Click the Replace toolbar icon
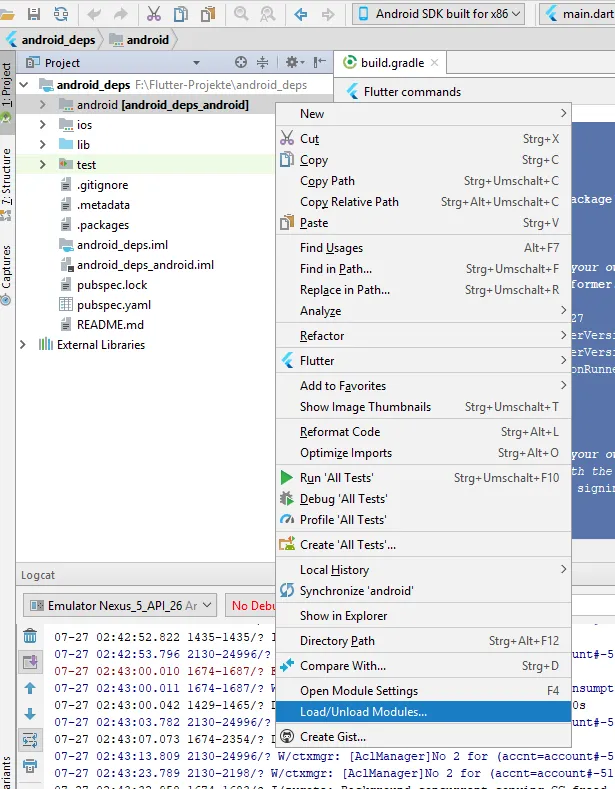The height and width of the screenshot is (789, 615). coord(267,14)
